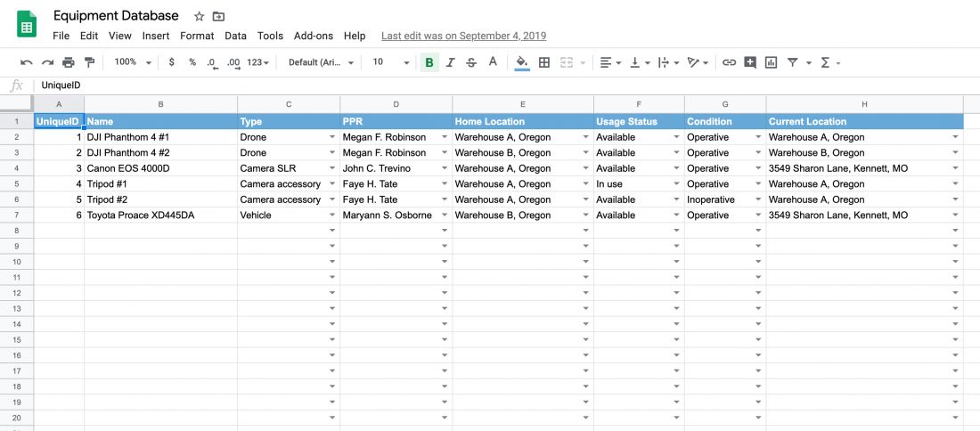Open the text color picker
Viewport: 980px width, 431px height.
pos(494,62)
